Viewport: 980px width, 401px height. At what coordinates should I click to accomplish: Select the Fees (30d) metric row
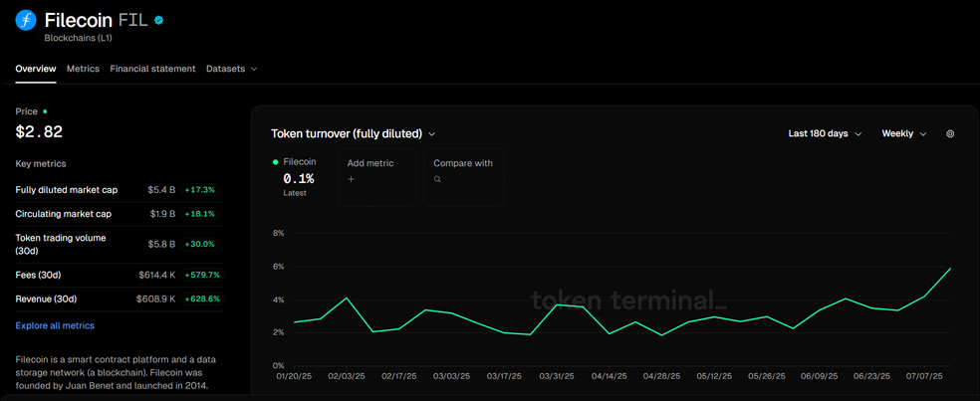pyautogui.click(x=120, y=275)
